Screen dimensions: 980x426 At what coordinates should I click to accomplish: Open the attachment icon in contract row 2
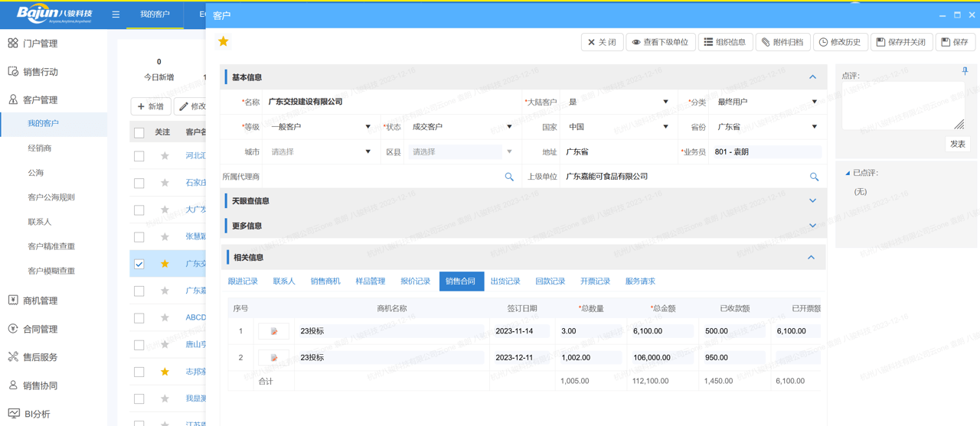273,357
